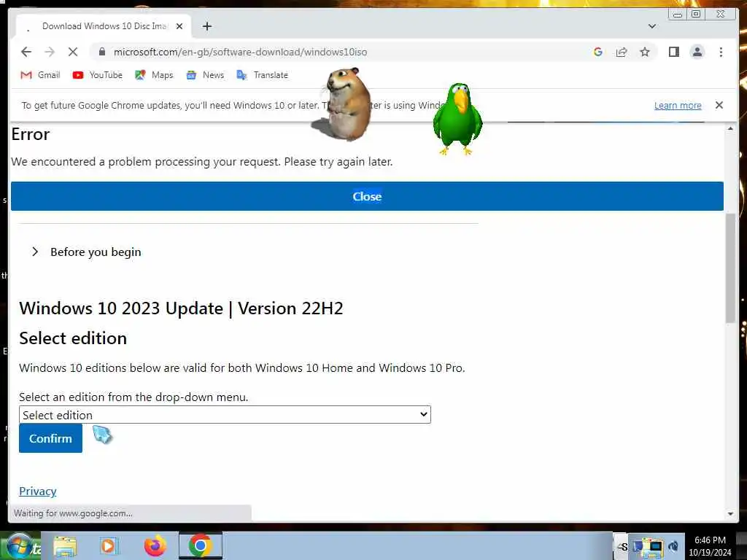747x560 pixels.
Task: Open the tab search dropdown arrow
Action: click(x=652, y=26)
